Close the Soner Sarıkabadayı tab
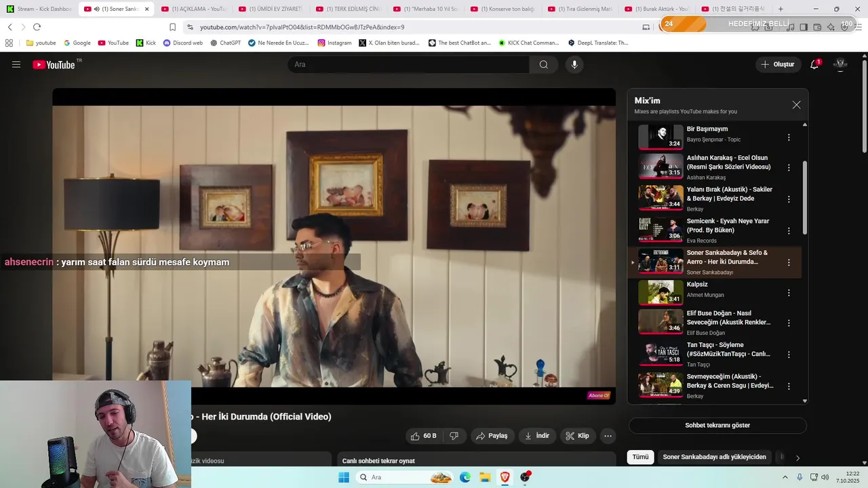The height and width of the screenshot is (488, 868). pos(146,9)
